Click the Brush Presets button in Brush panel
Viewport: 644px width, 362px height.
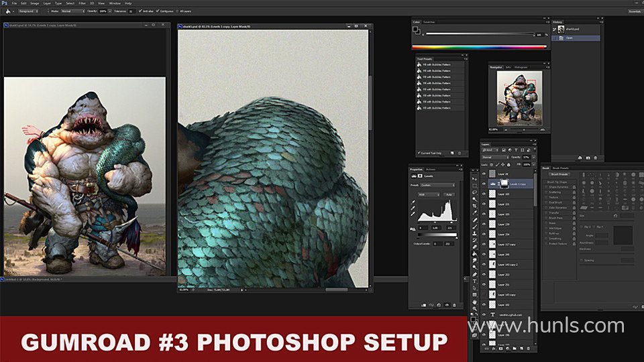pos(559,174)
